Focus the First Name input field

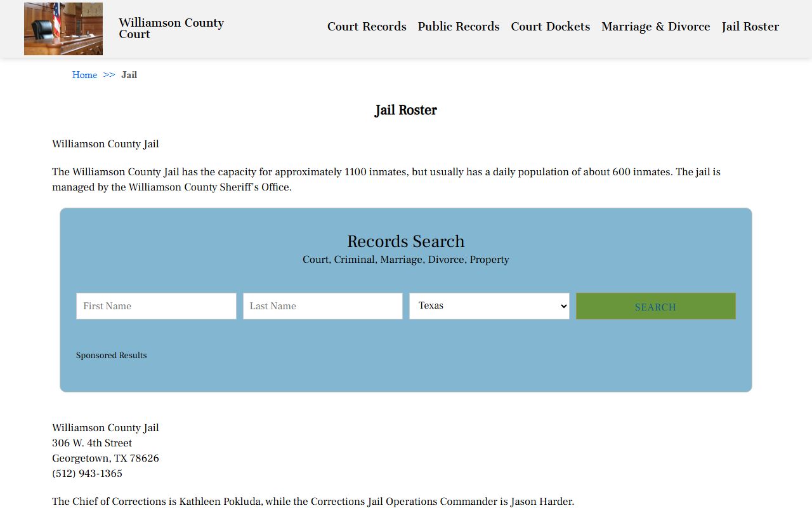156,306
